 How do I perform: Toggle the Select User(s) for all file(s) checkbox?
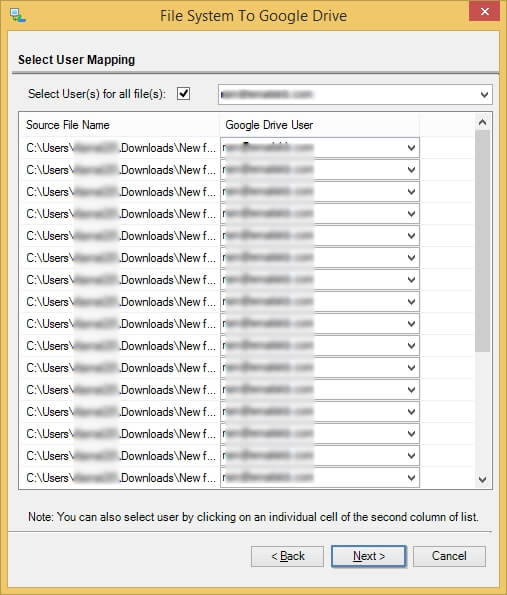tap(184, 94)
